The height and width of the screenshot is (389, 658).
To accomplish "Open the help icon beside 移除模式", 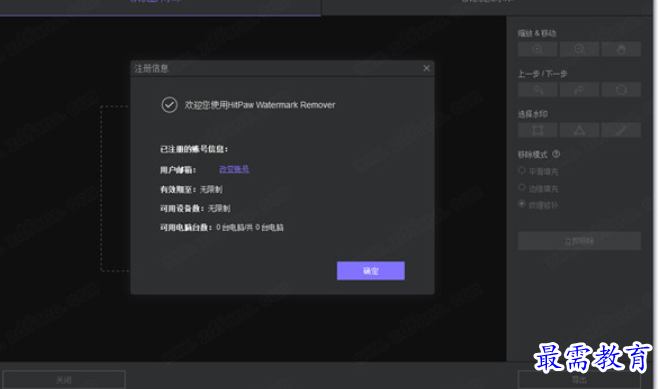I will click(x=556, y=154).
